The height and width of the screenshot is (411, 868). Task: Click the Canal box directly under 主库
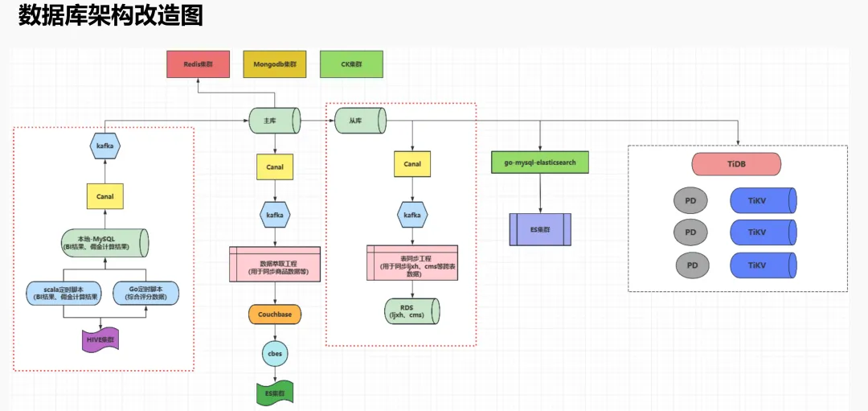click(x=275, y=166)
